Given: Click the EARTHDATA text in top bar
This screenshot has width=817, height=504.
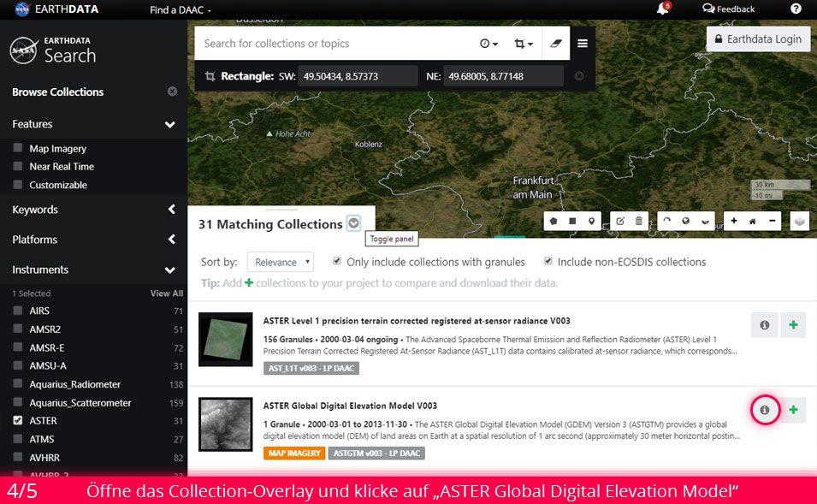Looking at the screenshot, I should [67, 9].
